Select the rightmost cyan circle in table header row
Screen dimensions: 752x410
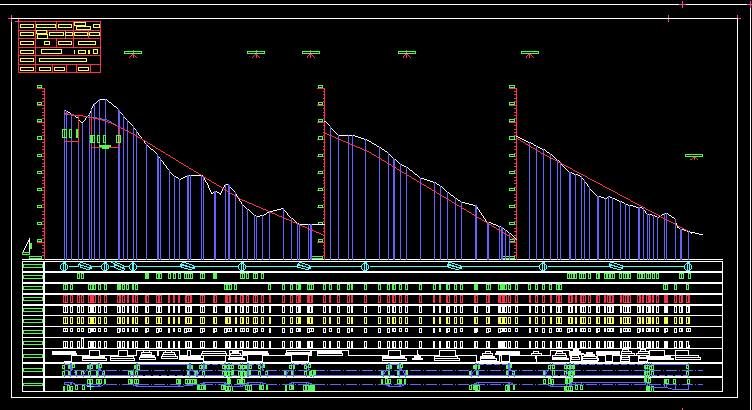click(687, 267)
